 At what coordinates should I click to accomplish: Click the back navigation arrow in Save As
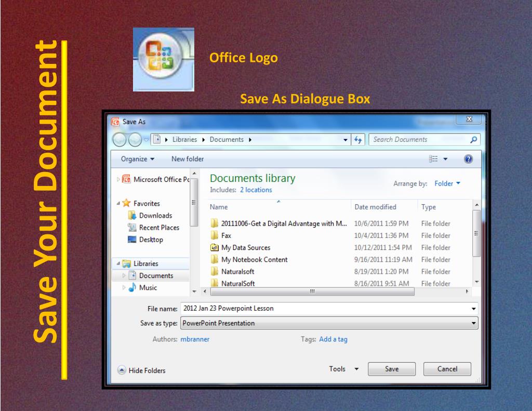pyautogui.click(x=119, y=139)
